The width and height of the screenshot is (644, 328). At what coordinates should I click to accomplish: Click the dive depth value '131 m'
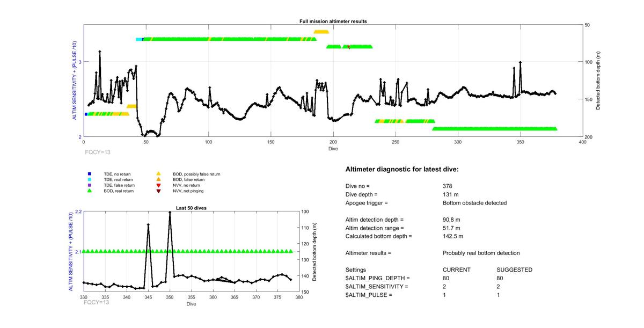451,194
